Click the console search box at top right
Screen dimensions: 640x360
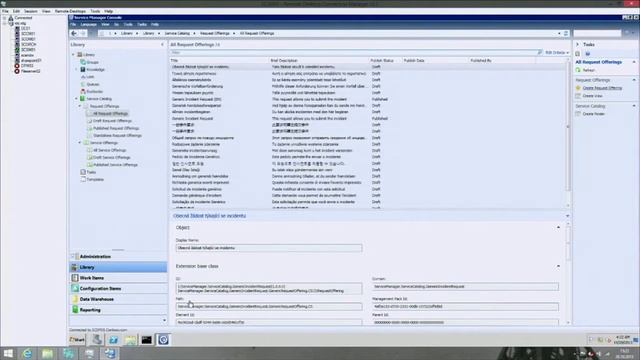click(597, 33)
